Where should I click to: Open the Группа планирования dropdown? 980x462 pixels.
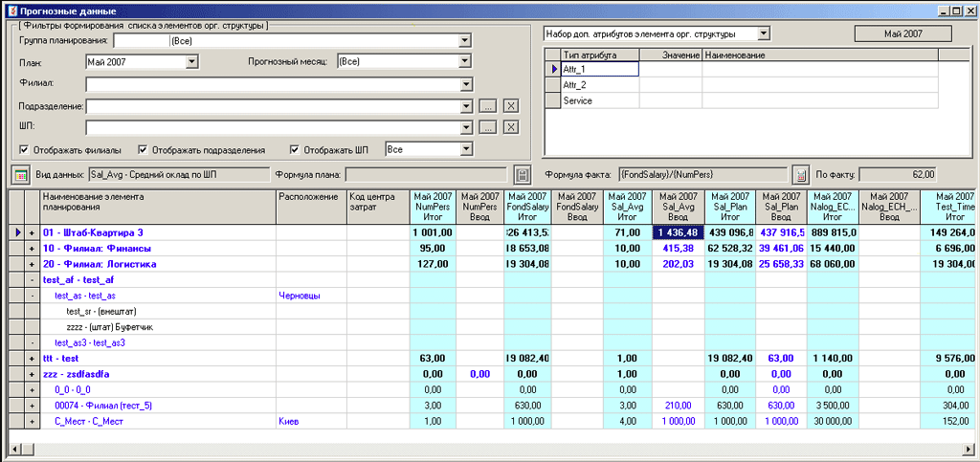pos(466,40)
